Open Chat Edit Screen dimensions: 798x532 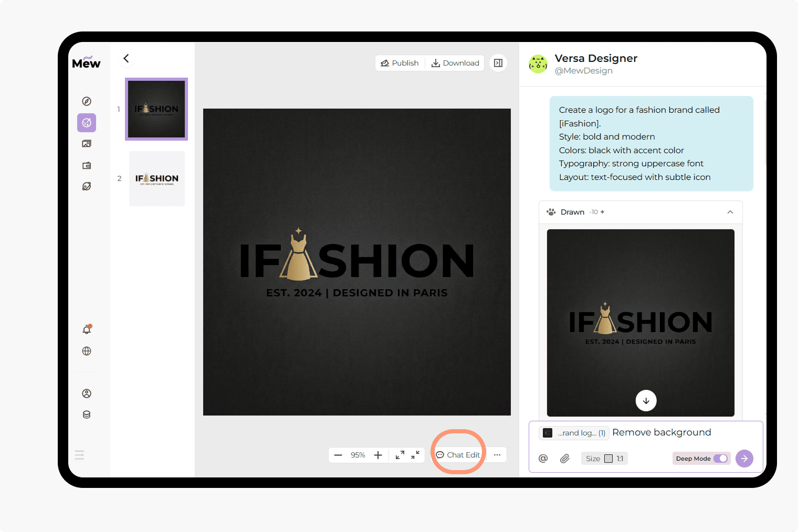458,455
